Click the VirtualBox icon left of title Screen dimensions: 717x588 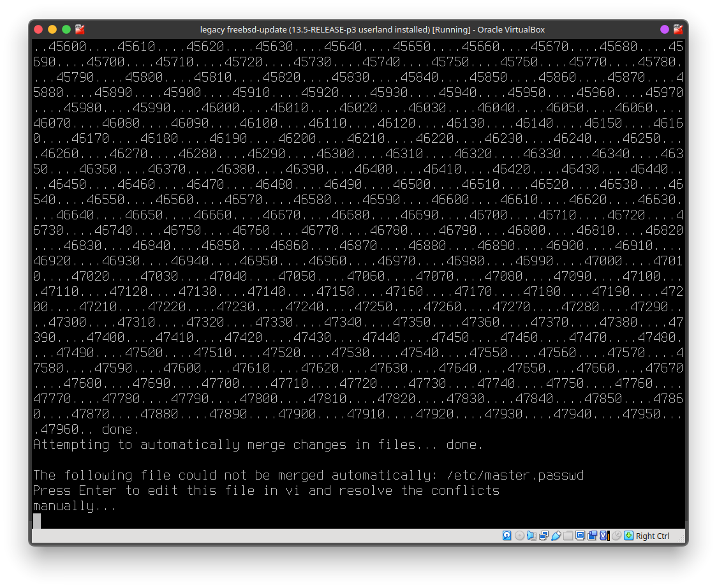click(80, 29)
